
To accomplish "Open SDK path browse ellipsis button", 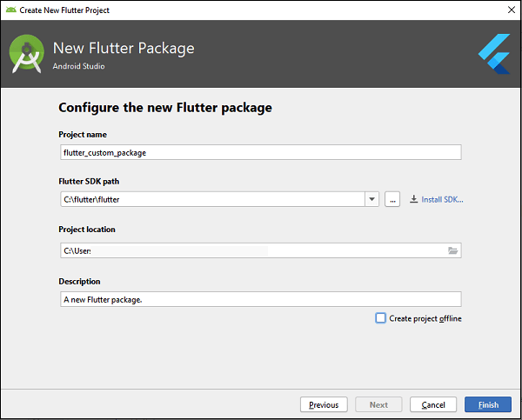I will pos(392,199).
